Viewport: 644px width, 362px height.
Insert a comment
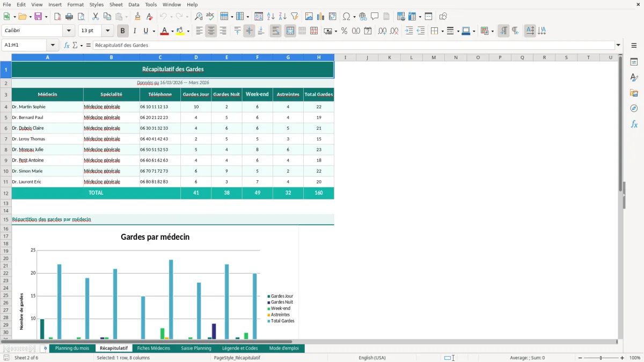click(375, 17)
